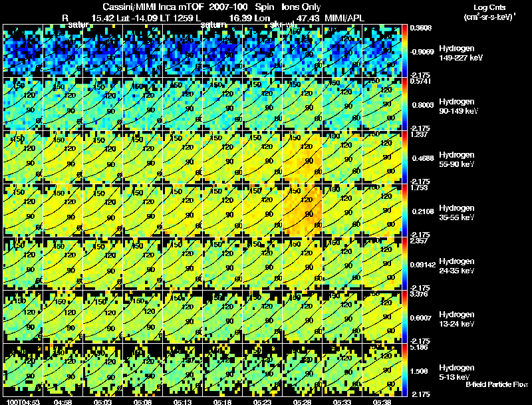Image resolution: width=532 pixels, height=405 pixels.
Task: Click the plot title 'Cassini/MIMI Inca mTOF'
Action: tap(153, 7)
